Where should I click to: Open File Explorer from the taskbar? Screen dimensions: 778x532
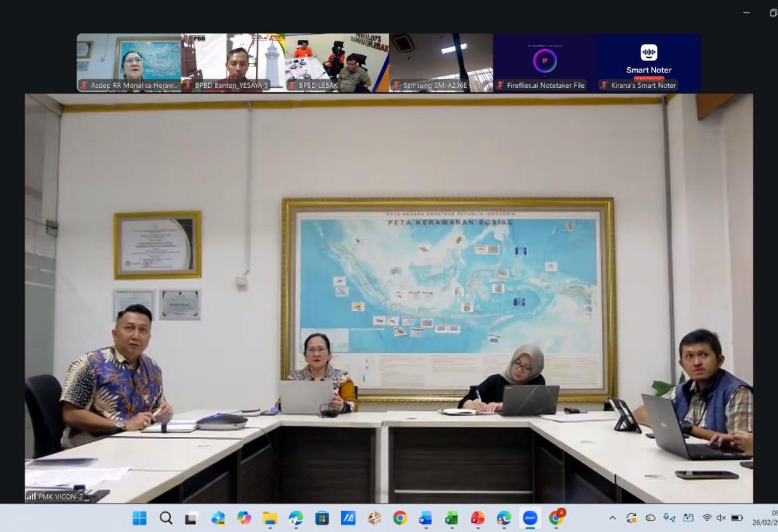coord(270,518)
